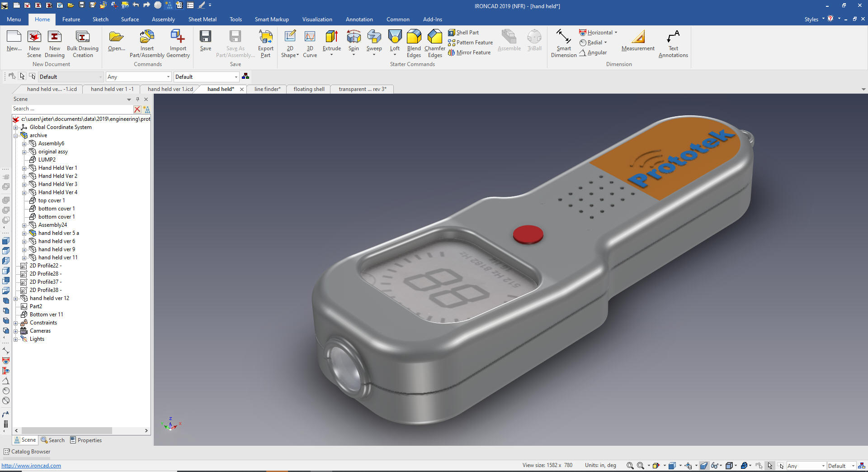Clear the scene search filter
868x472 pixels.
pyautogui.click(x=137, y=109)
